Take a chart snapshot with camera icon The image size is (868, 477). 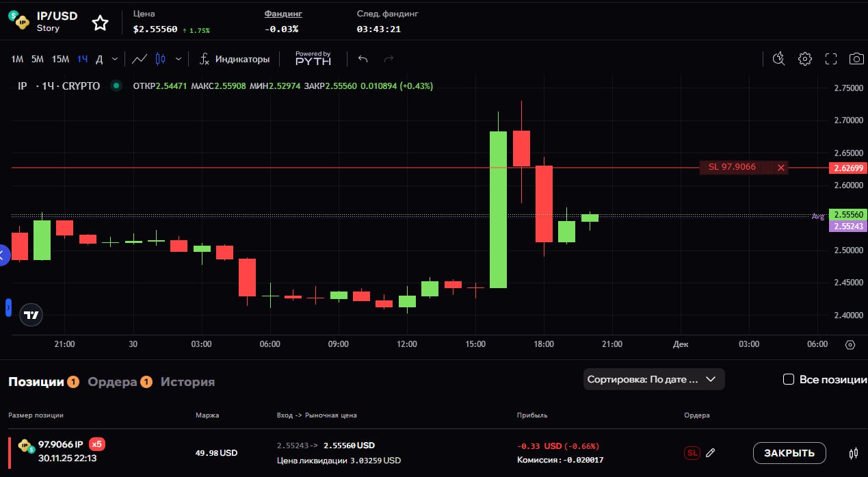(856, 59)
